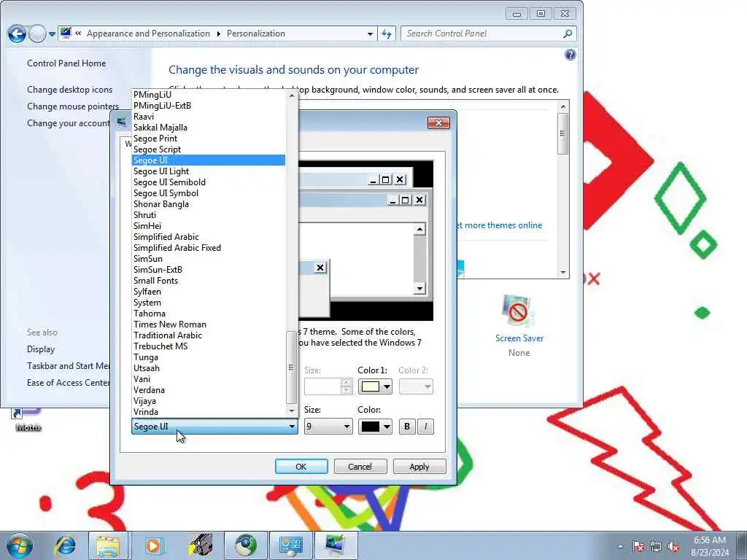Click the Apply button

[419, 467]
